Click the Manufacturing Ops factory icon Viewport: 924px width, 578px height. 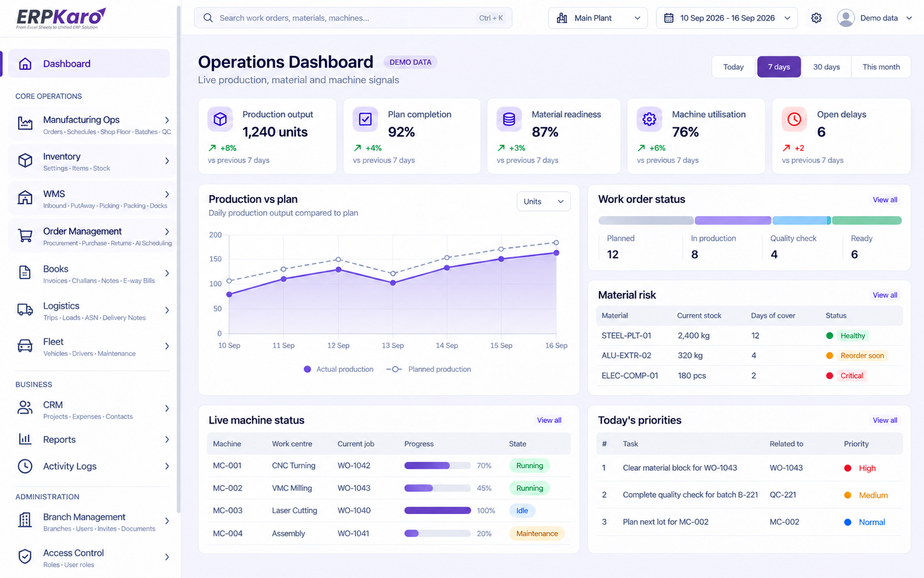coord(25,123)
